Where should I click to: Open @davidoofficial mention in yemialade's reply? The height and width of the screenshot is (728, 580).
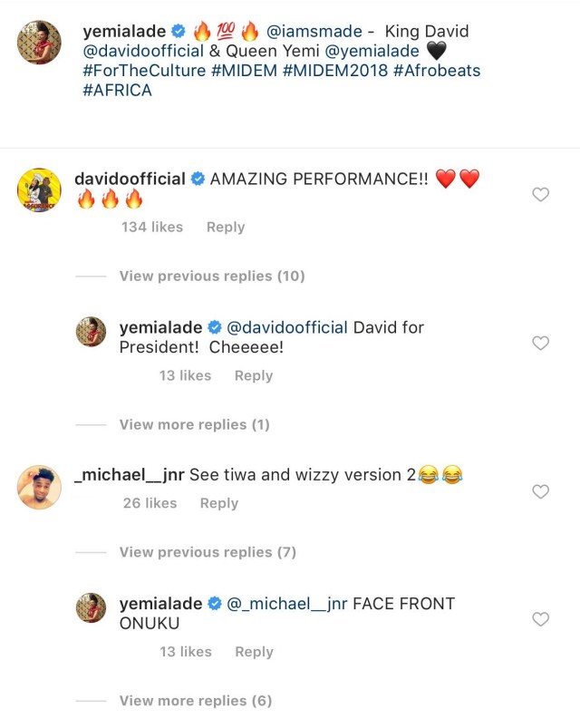(286, 327)
